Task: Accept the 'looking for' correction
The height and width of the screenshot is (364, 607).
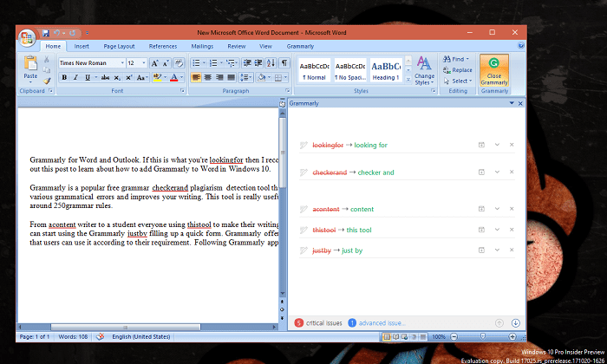Action: [x=370, y=145]
